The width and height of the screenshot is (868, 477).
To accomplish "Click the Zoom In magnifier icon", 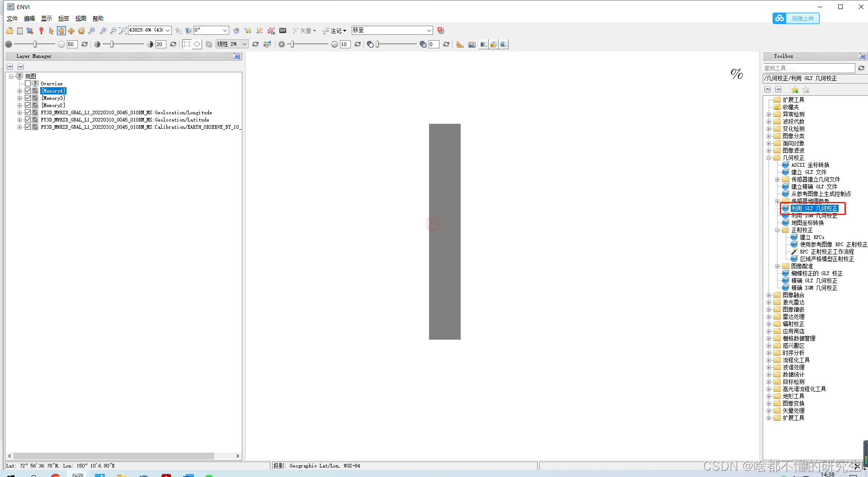I will click(x=103, y=31).
